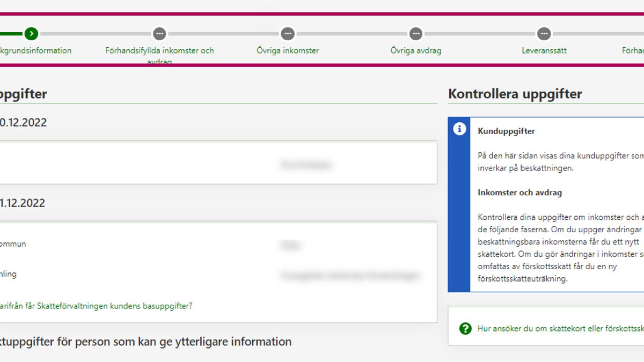Open link about where Skatteförvaltningen gets kundens basuppgifter
Screen dimensions: 644x362
(96, 306)
